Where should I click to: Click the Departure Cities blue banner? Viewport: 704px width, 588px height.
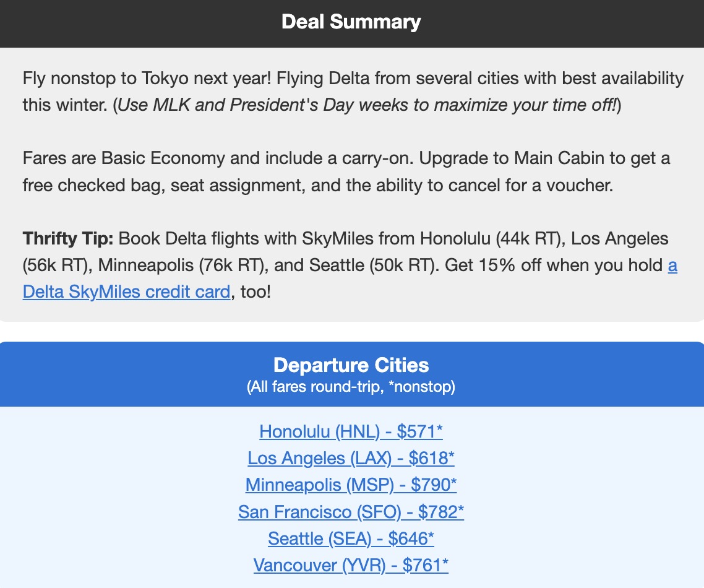(x=351, y=365)
